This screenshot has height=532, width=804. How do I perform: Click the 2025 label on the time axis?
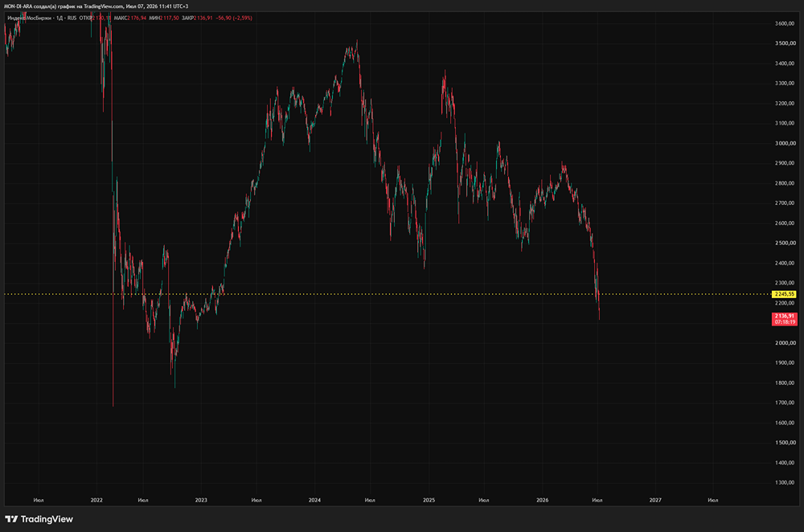pos(429,500)
